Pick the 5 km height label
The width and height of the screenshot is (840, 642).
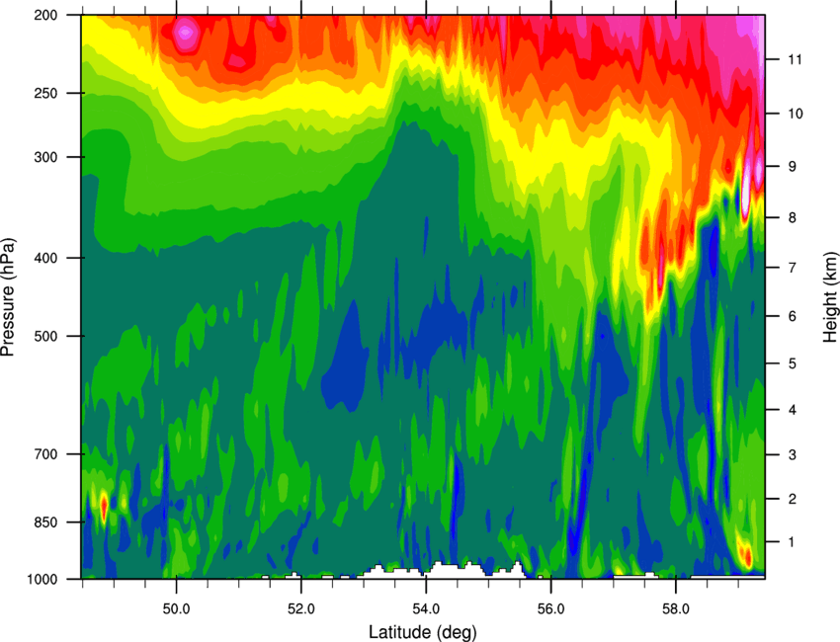point(792,363)
